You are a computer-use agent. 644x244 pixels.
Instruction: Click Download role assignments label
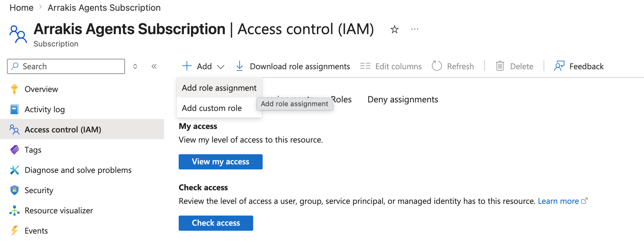[x=300, y=66]
